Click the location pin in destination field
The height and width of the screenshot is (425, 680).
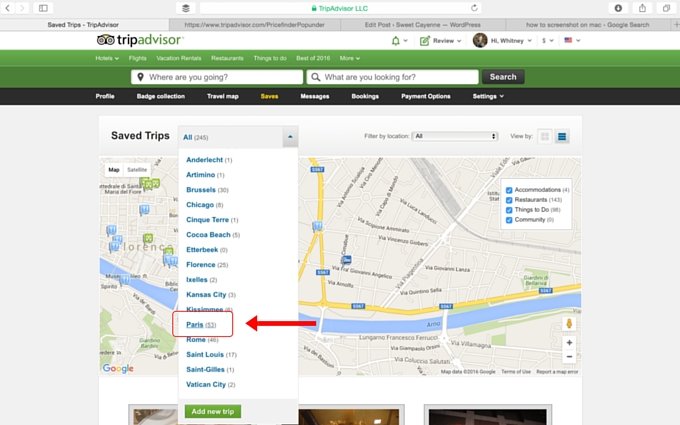(140, 77)
